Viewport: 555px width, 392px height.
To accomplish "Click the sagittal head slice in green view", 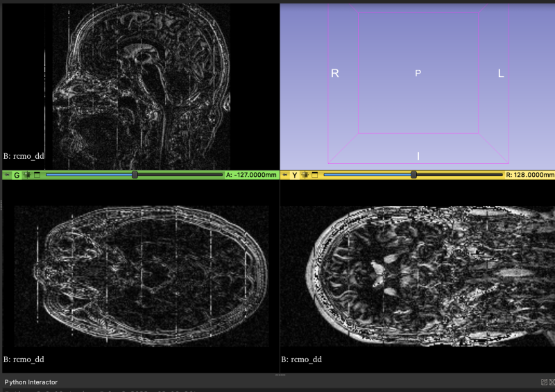I will pyautogui.click(x=142, y=87).
